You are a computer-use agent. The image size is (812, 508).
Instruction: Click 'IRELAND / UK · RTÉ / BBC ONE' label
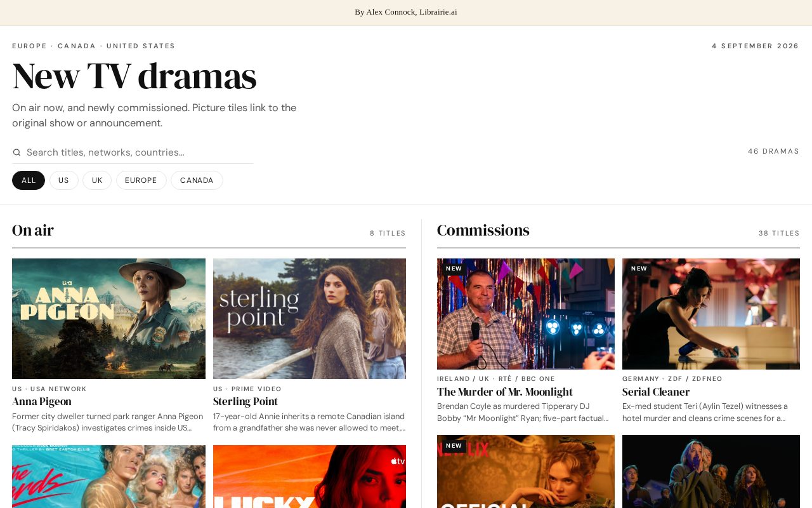click(x=496, y=379)
